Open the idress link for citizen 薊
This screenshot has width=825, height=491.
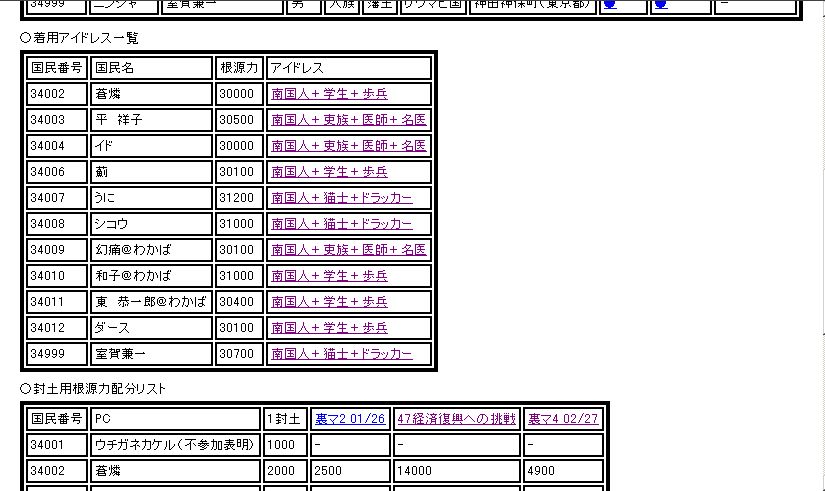click(329, 172)
